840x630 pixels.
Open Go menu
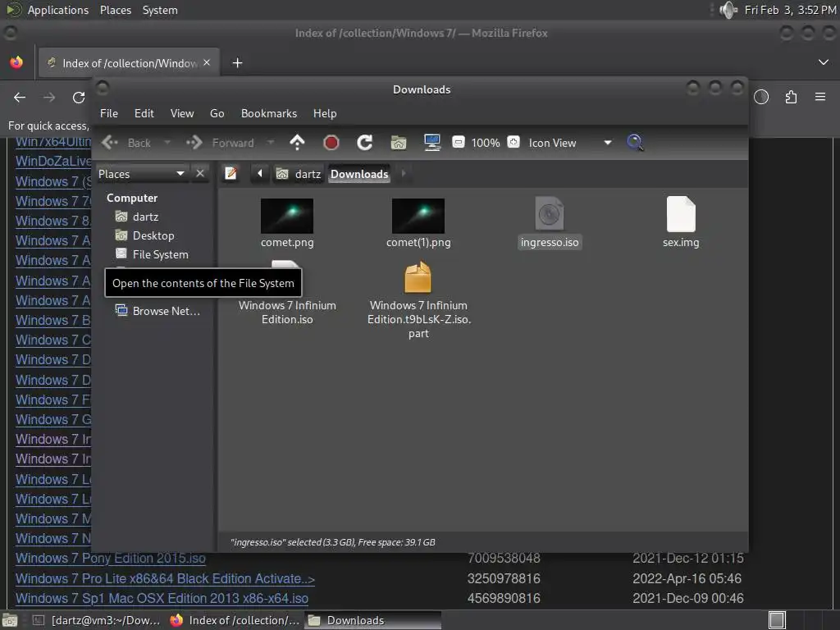click(217, 113)
